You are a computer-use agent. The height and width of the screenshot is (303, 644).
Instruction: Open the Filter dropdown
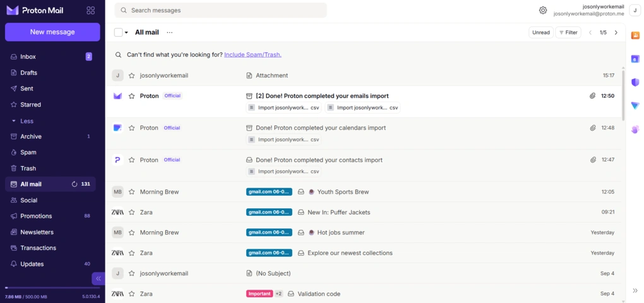(x=568, y=32)
